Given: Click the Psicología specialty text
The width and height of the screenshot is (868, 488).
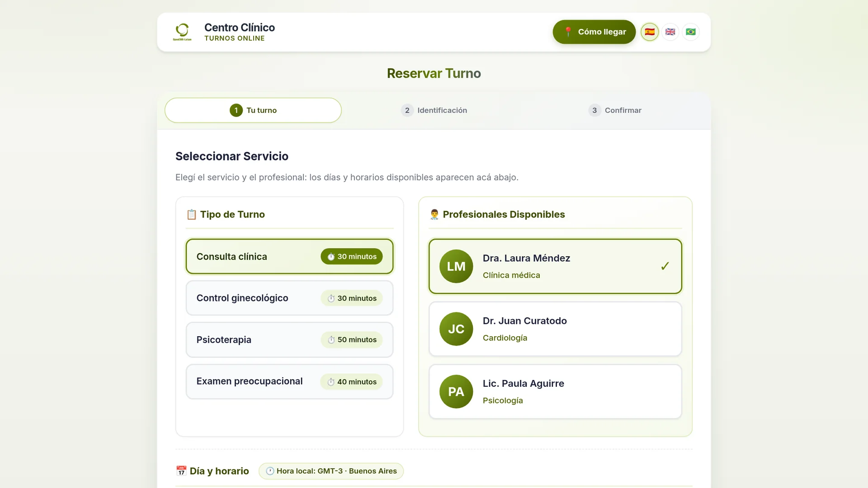Looking at the screenshot, I should [x=503, y=400].
